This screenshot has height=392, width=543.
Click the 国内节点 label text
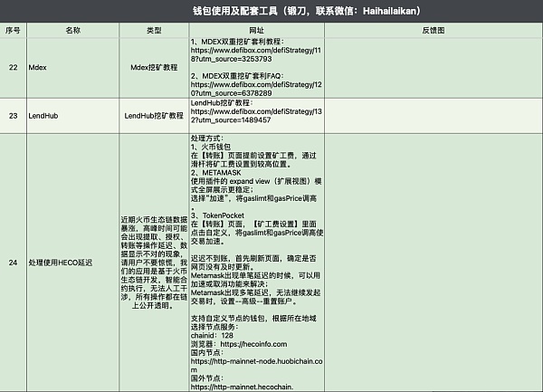click(207, 353)
